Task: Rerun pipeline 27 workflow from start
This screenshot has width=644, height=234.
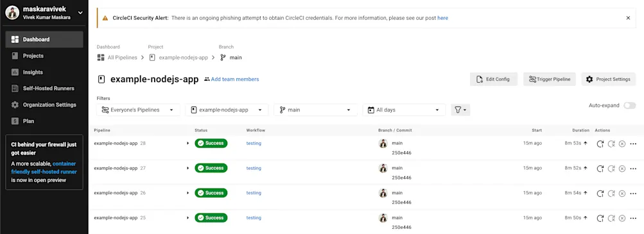Action: [600, 169]
